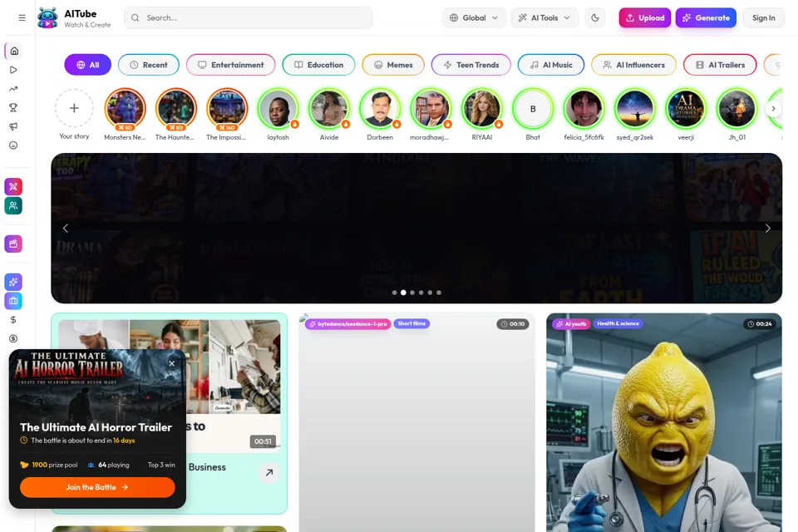
Task: Open the RIYAAI story avatar
Action: 481,108
